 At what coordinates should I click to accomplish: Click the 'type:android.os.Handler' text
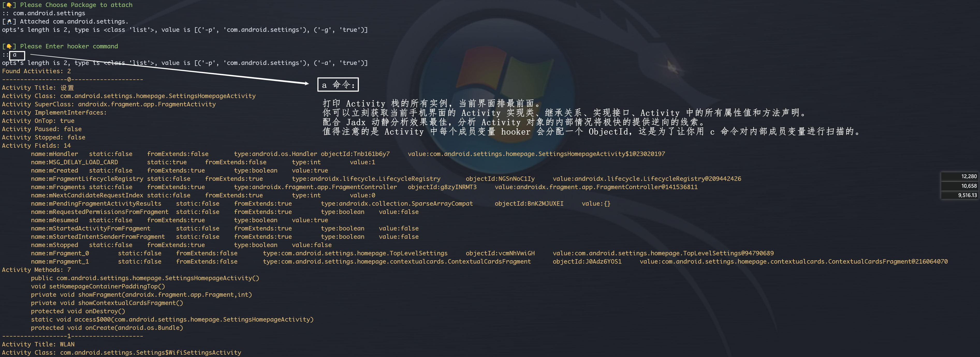click(x=275, y=154)
